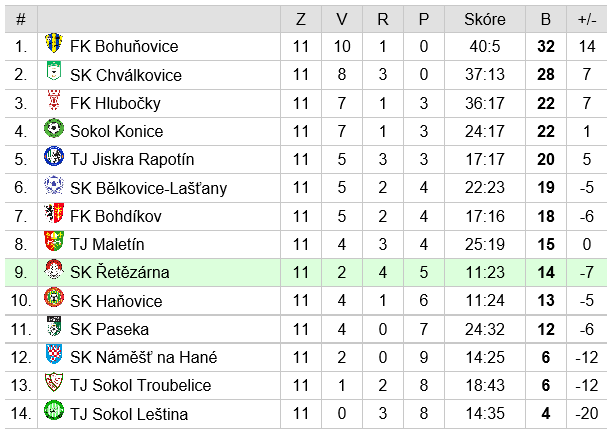Image resolution: width=614 pixels, height=433 pixels.
Task: Sort table by the Skóre column header
Action: 485,19
